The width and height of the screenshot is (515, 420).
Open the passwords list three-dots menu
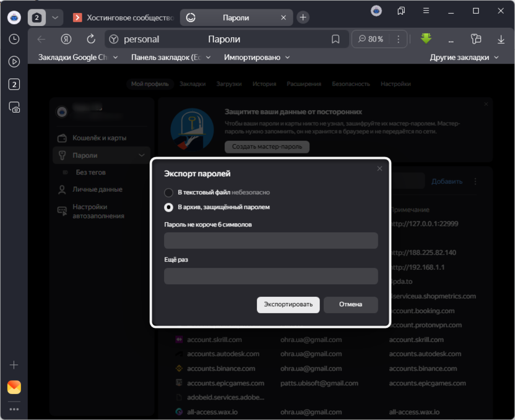[475, 181]
